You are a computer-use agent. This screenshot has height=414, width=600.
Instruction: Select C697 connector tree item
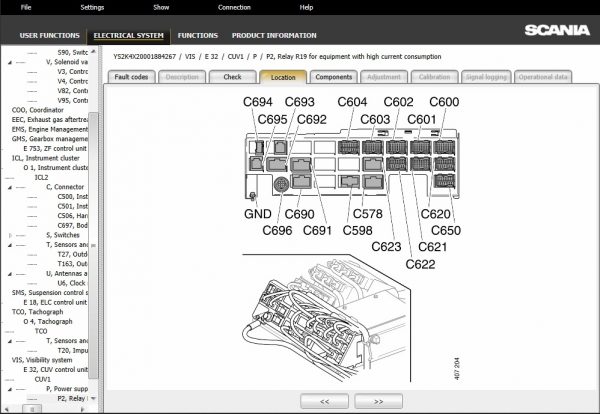click(72, 225)
